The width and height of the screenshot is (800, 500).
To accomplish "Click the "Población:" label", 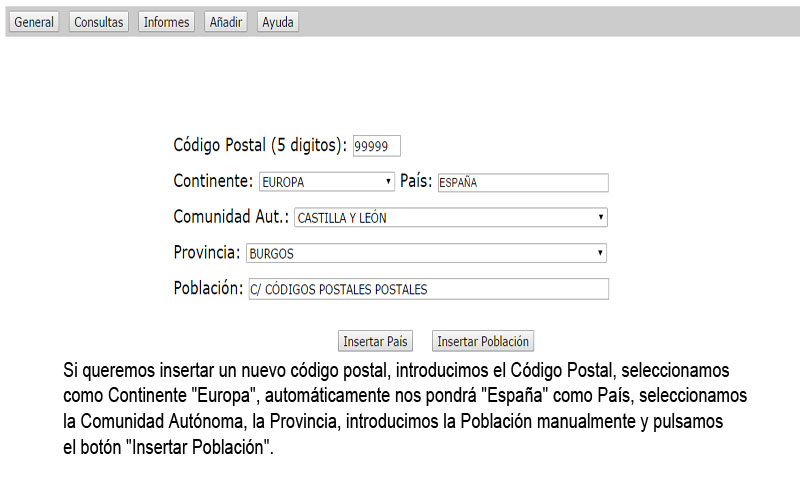I will click(208, 288).
